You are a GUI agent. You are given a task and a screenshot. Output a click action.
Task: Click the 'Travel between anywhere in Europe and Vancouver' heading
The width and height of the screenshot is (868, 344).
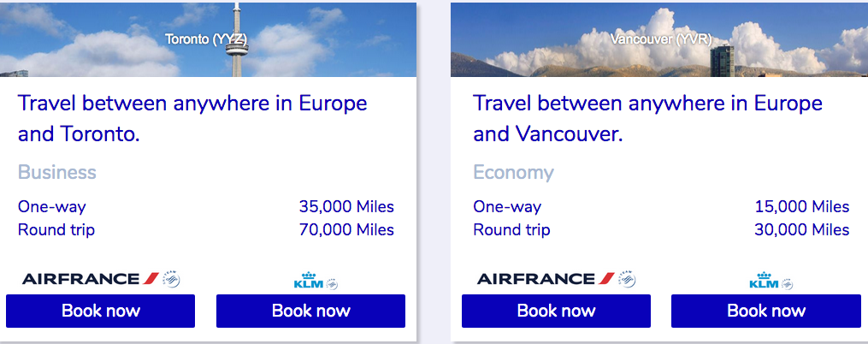(x=647, y=119)
